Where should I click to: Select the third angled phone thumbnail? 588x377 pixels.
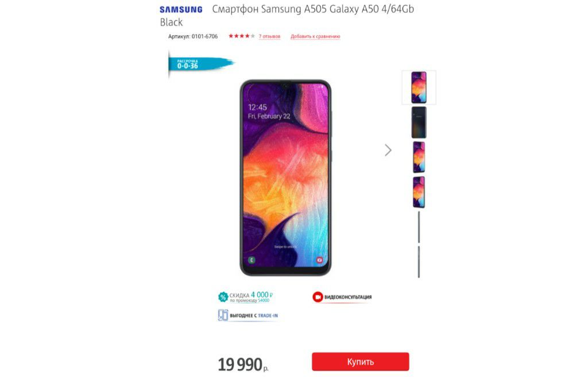click(x=419, y=157)
